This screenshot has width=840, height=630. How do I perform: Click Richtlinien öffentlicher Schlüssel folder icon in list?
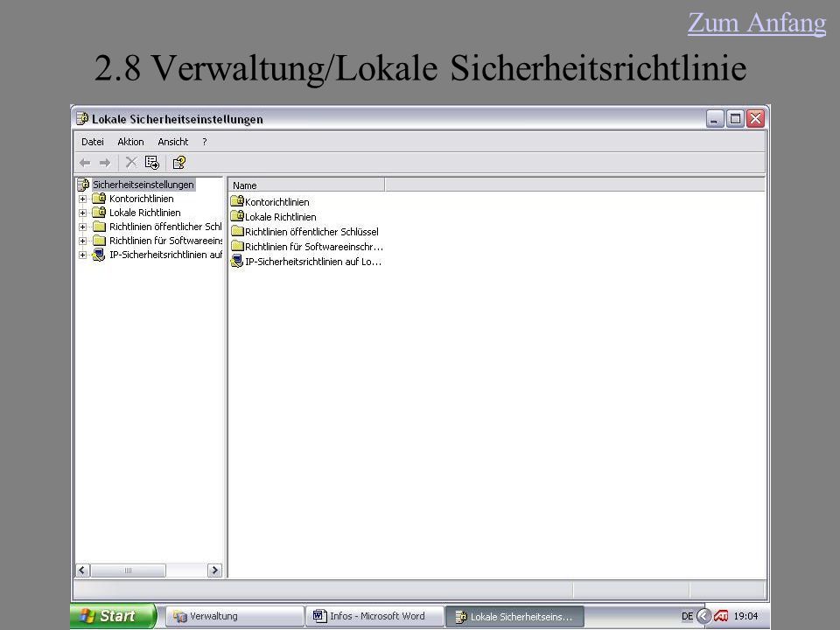[237, 231]
